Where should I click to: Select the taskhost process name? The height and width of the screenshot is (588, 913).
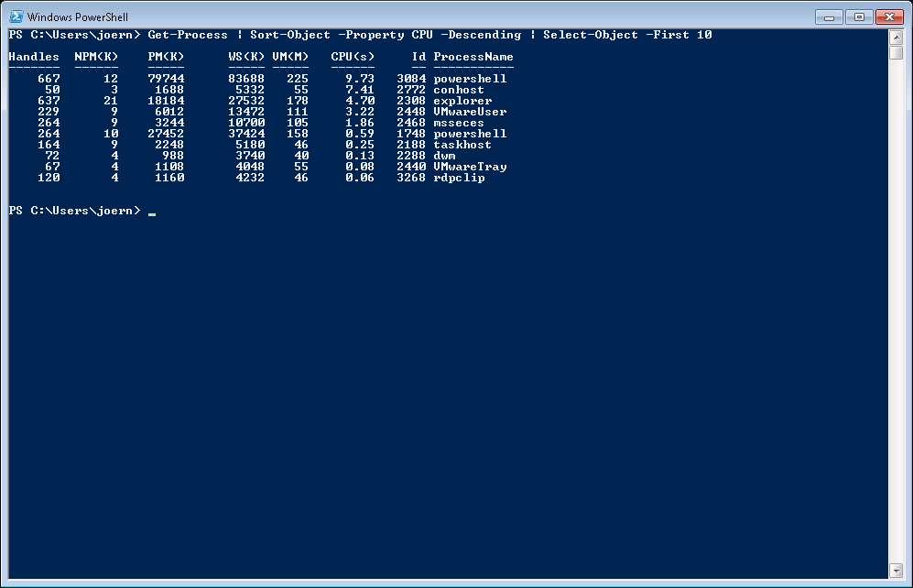tap(462, 145)
